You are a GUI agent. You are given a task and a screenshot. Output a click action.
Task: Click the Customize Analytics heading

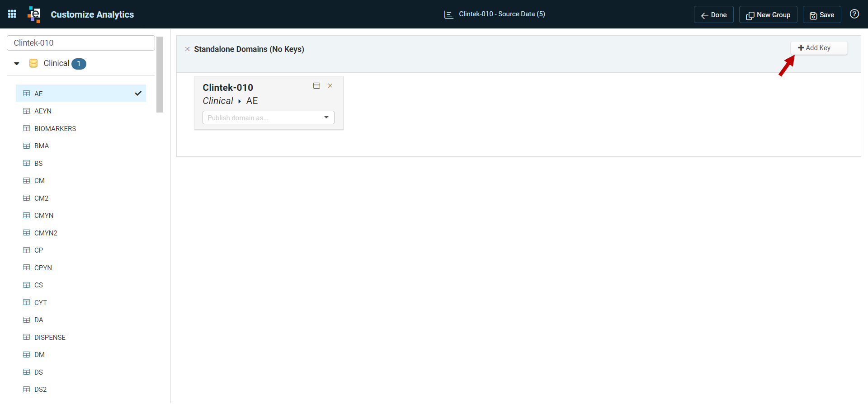coord(92,14)
